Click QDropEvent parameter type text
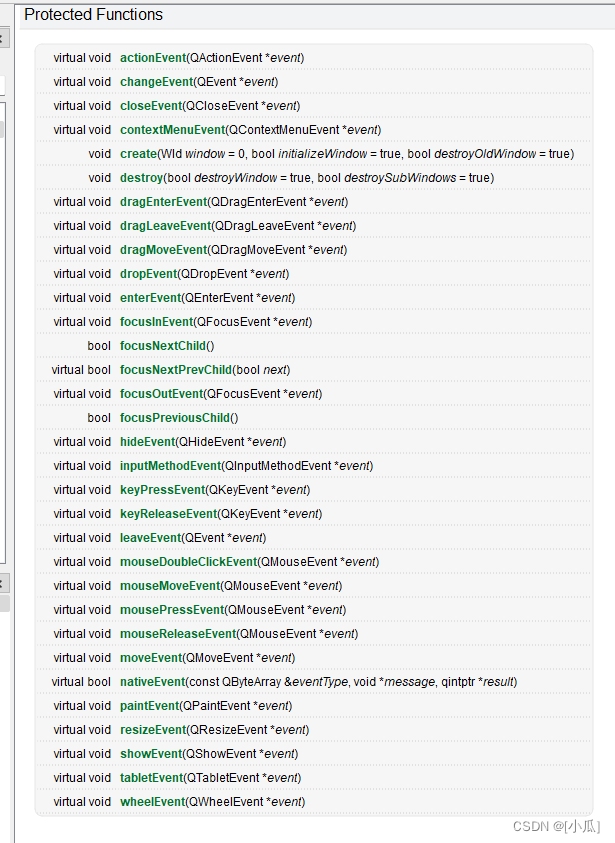The height and width of the screenshot is (843, 615). [214, 274]
